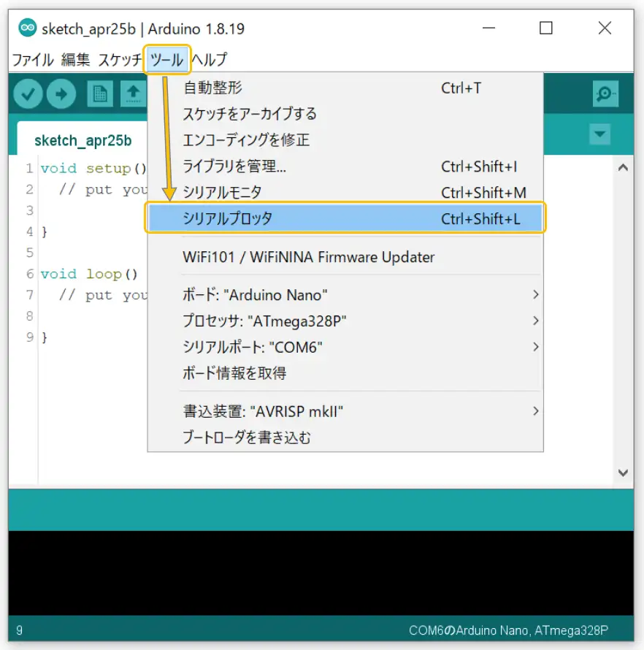Image resolution: width=644 pixels, height=650 pixels.
Task: Open シリアルモニタ from the menu
Action: coord(345,192)
